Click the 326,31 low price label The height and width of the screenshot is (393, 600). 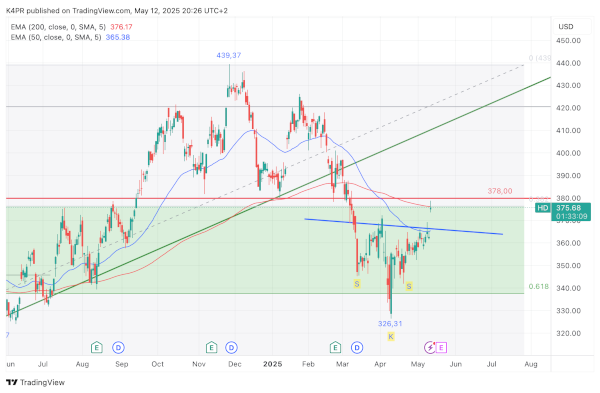coord(390,323)
